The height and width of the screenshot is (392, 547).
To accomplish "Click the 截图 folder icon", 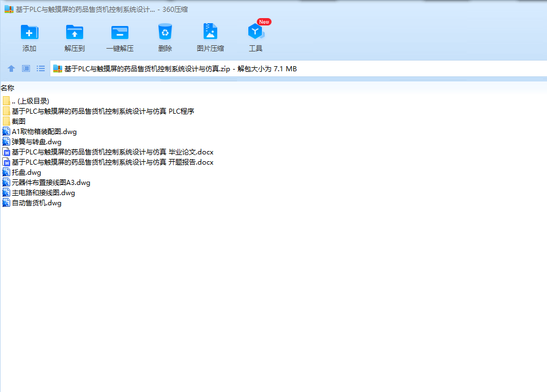I will pyautogui.click(x=6, y=122).
